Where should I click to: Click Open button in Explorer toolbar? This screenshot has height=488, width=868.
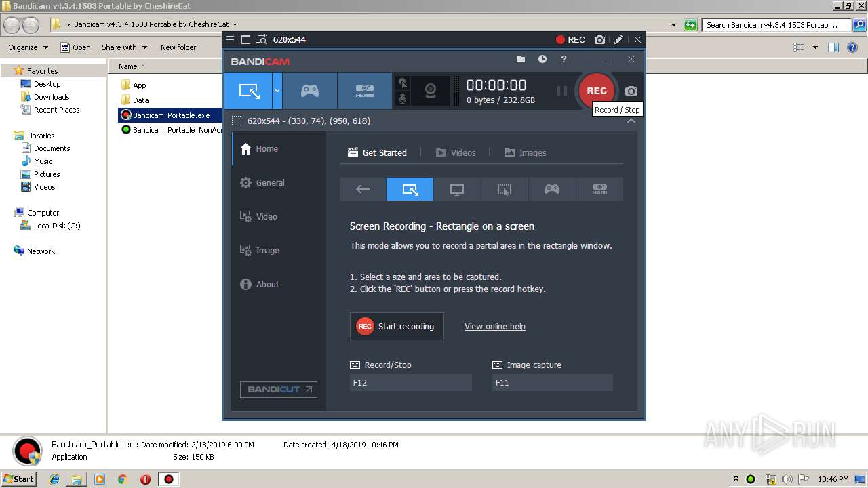click(75, 47)
